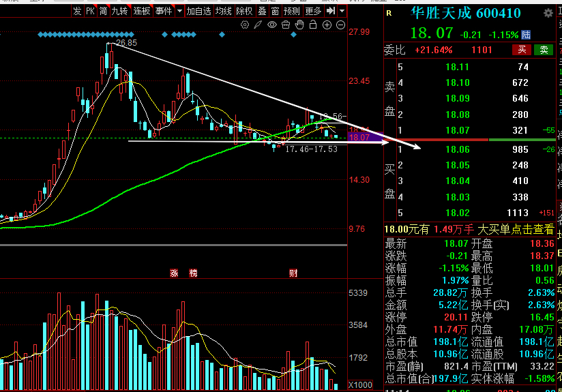The height and width of the screenshot is (392, 562).
Task: Click the 18.00元有 1.49万手 notice
Action: pyautogui.click(x=429, y=229)
